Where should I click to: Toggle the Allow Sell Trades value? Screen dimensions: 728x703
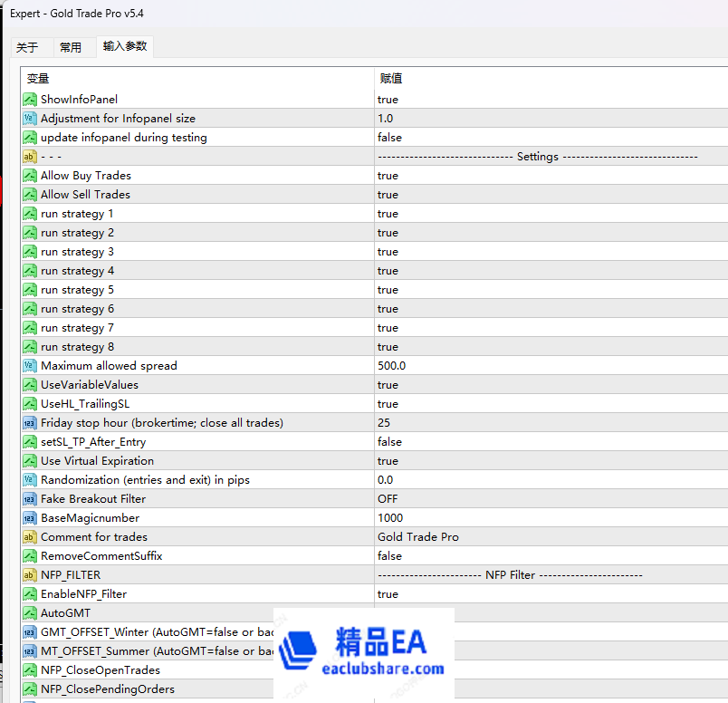(388, 195)
